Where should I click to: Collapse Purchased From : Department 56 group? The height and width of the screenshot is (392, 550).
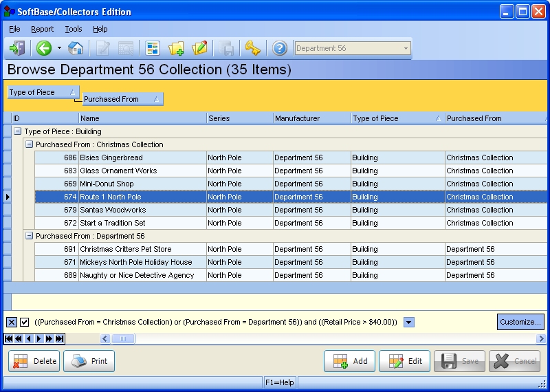pyautogui.click(x=29, y=236)
